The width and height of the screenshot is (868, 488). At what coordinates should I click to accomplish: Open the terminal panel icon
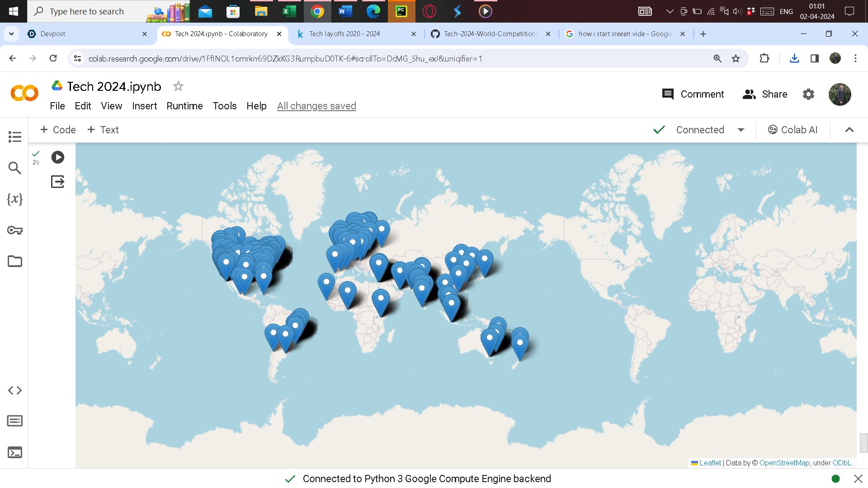click(x=14, y=452)
